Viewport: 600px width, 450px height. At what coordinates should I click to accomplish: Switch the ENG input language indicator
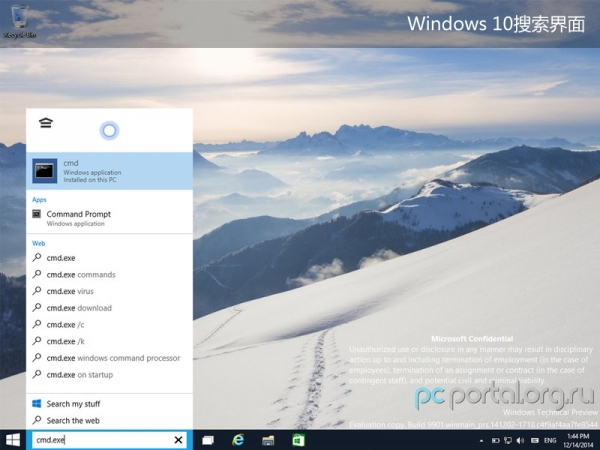click(x=550, y=441)
